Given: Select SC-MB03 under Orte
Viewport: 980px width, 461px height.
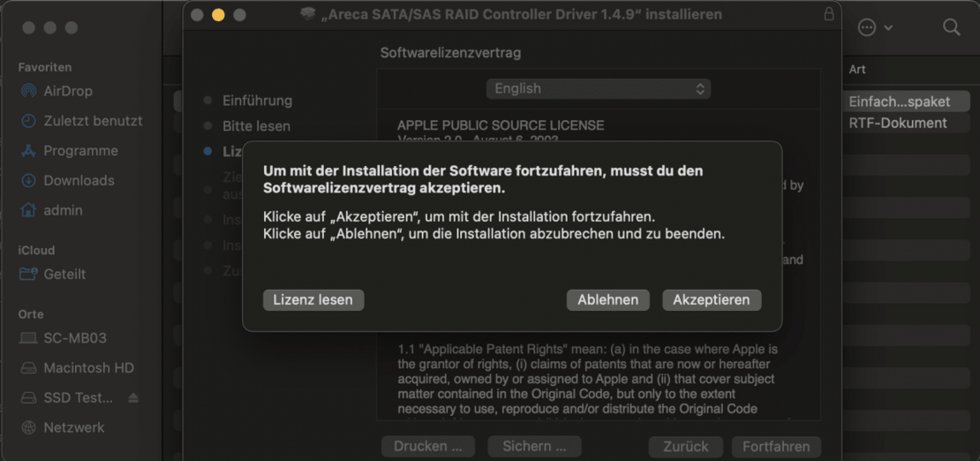Looking at the screenshot, I should pos(74,338).
